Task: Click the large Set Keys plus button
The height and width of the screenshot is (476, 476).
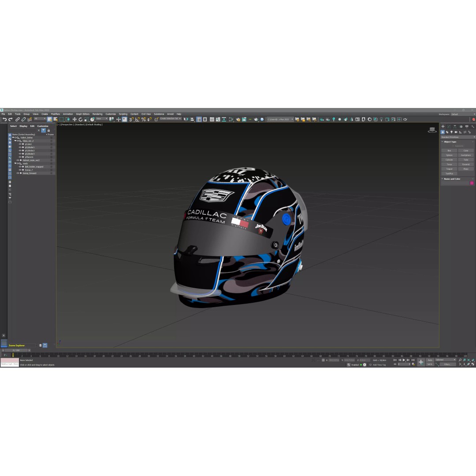Action: coord(421,362)
